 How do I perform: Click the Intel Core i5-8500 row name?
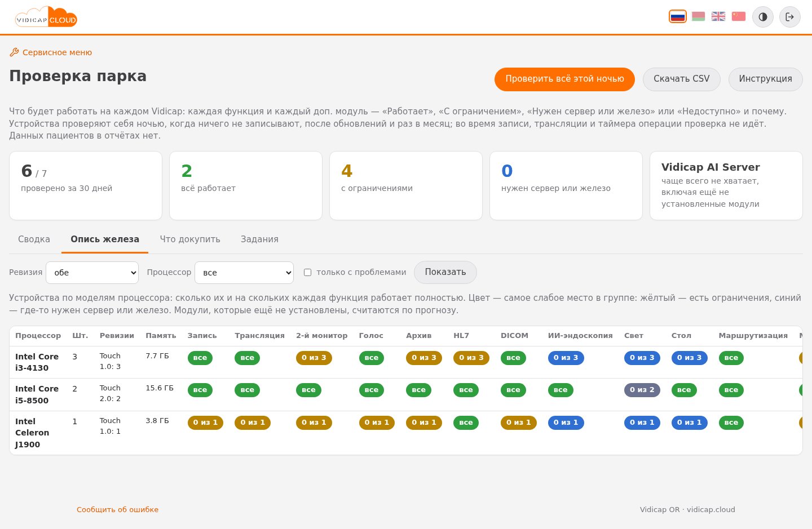coord(37,394)
